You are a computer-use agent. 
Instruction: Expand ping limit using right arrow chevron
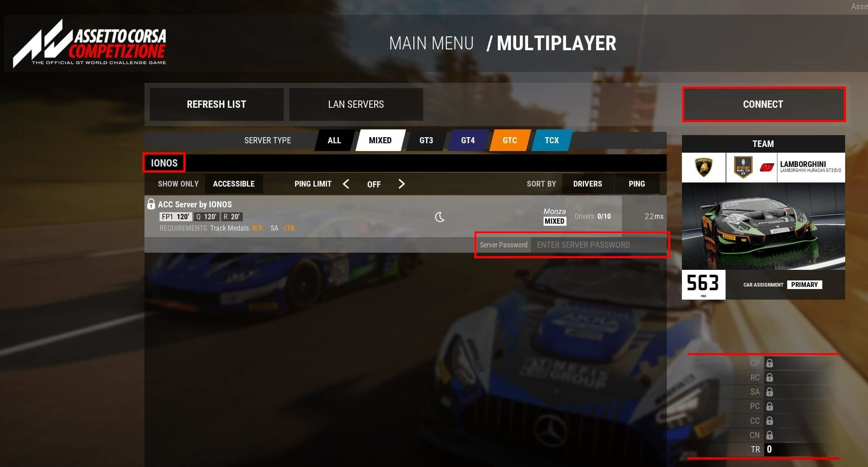402,183
